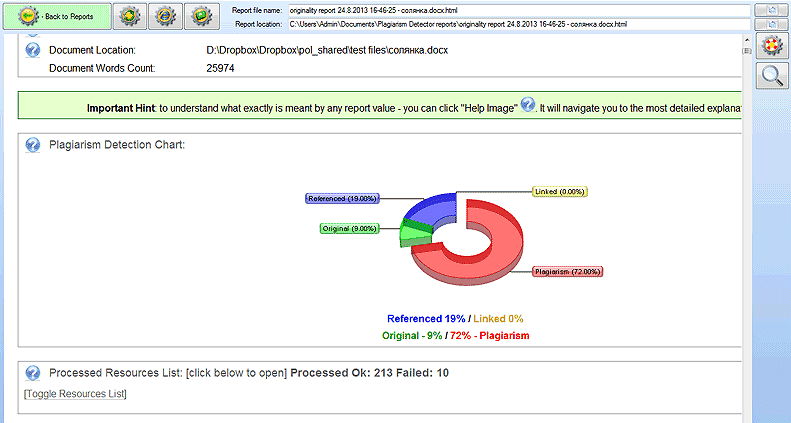
Task: Click the lifebuoy help gear icon
Action: click(773, 46)
